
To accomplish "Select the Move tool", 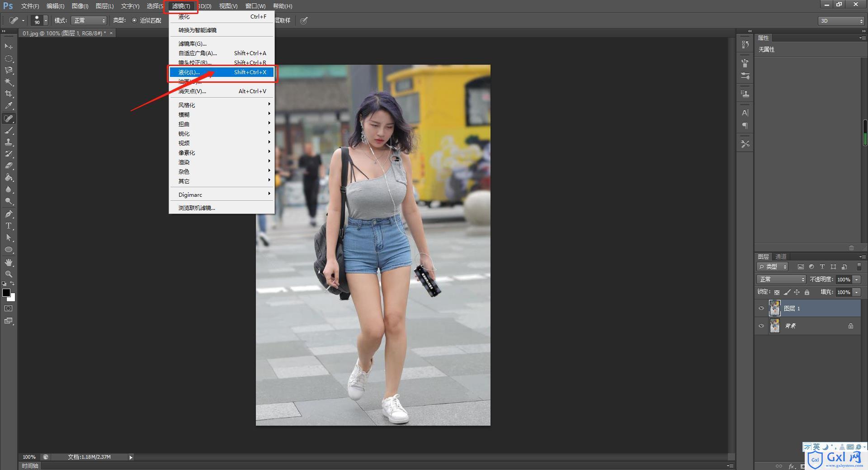I will pos(9,47).
